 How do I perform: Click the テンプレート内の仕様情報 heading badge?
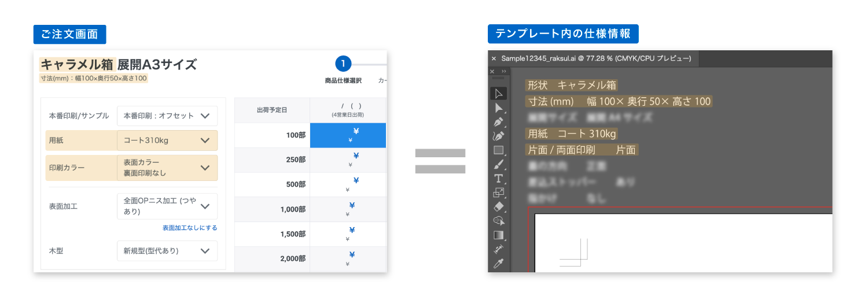[563, 34]
